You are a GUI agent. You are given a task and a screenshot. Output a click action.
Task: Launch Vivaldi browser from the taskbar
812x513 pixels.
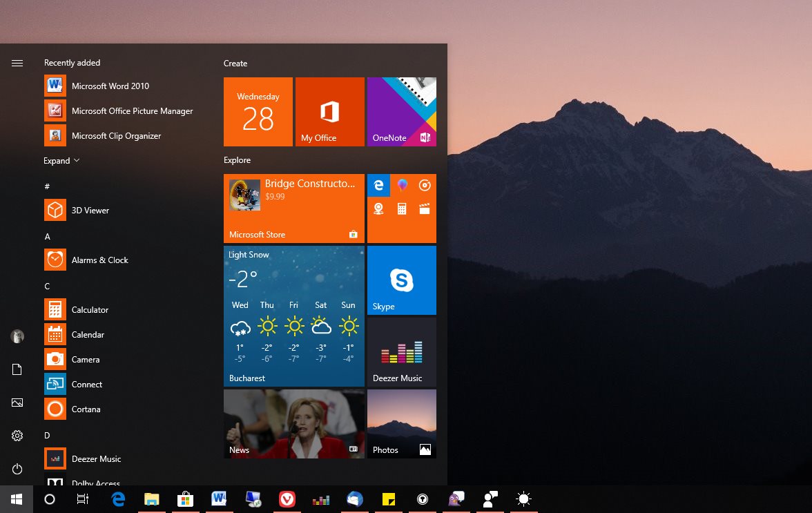click(x=287, y=499)
